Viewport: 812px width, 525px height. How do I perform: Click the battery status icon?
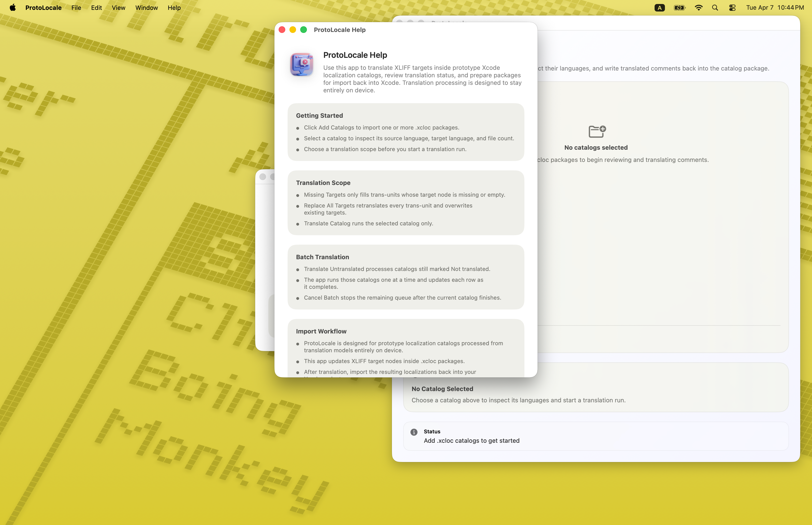[x=679, y=8]
